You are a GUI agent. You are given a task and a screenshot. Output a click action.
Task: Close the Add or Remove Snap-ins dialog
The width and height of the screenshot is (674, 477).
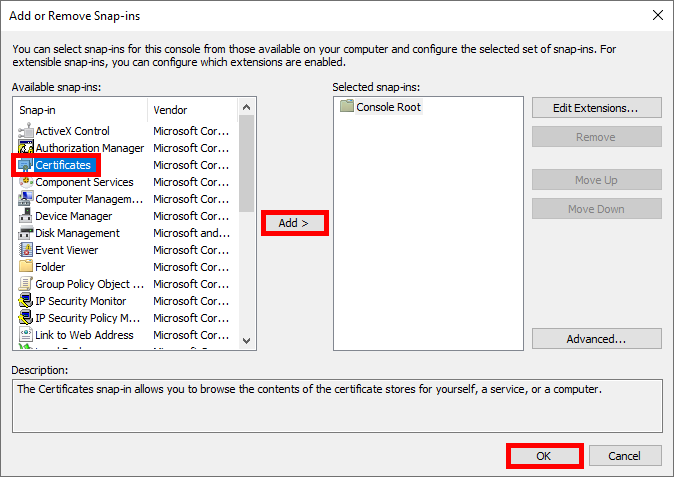click(658, 15)
